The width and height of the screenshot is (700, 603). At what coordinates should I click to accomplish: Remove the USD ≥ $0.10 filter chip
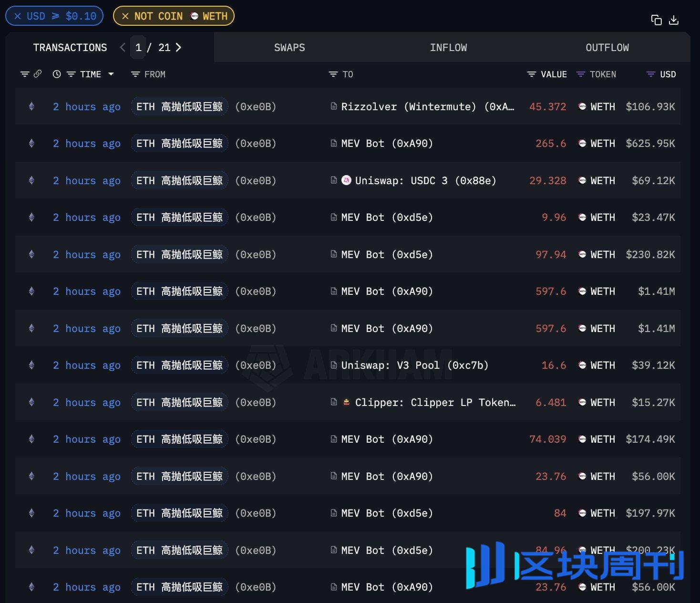click(x=18, y=16)
